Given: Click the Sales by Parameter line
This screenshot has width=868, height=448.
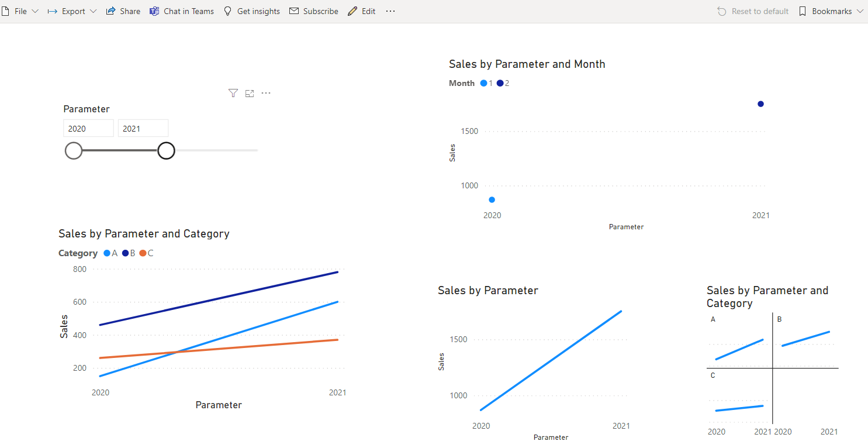Looking at the screenshot, I should pyautogui.click(x=550, y=361).
